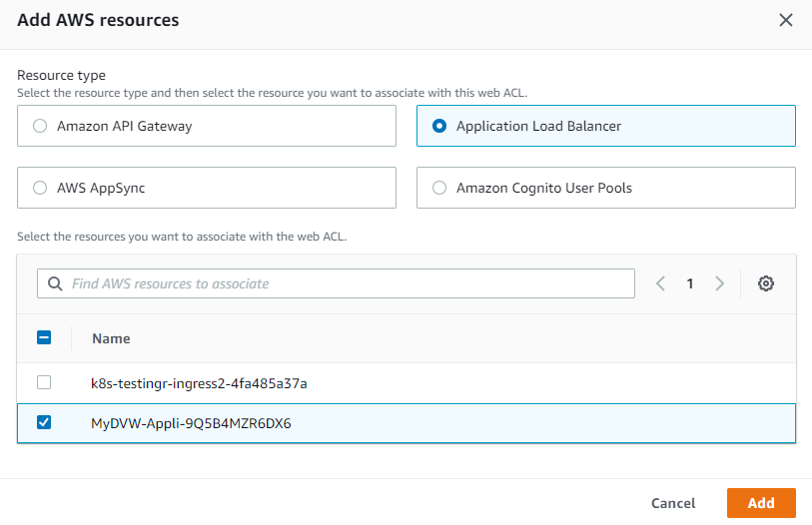812x525 pixels.
Task: Click the k8s-testingr-ingress2-4fa485a37a row name
Action: [x=199, y=382]
